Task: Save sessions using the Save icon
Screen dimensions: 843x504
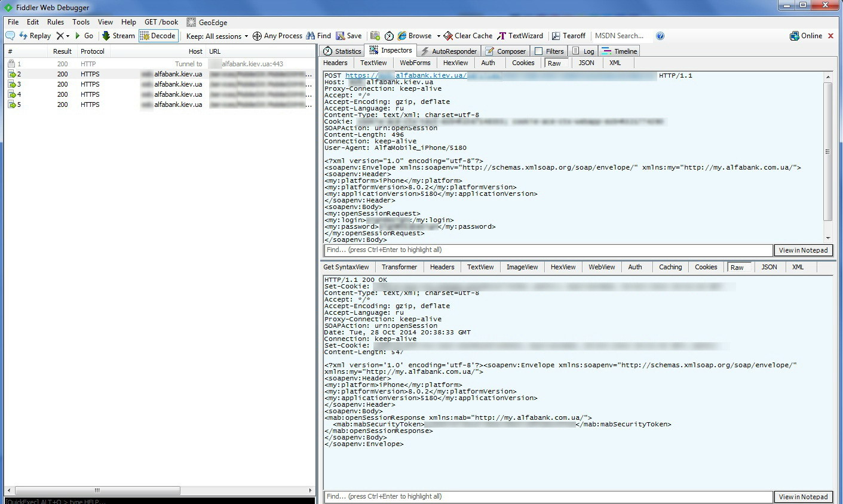Action: (341, 36)
